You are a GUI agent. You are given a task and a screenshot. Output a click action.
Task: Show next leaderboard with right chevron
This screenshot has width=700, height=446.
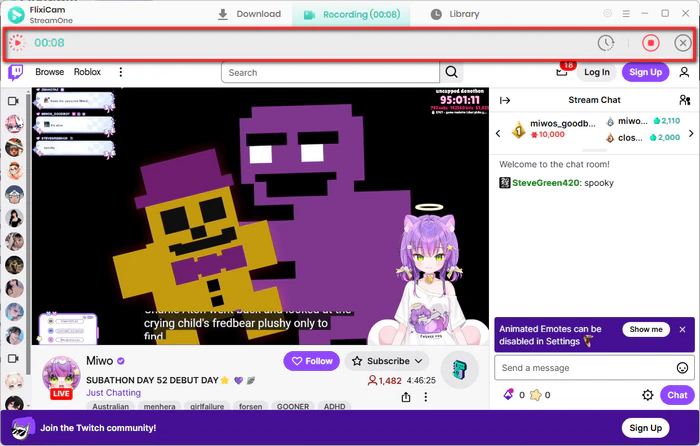coord(691,133)
